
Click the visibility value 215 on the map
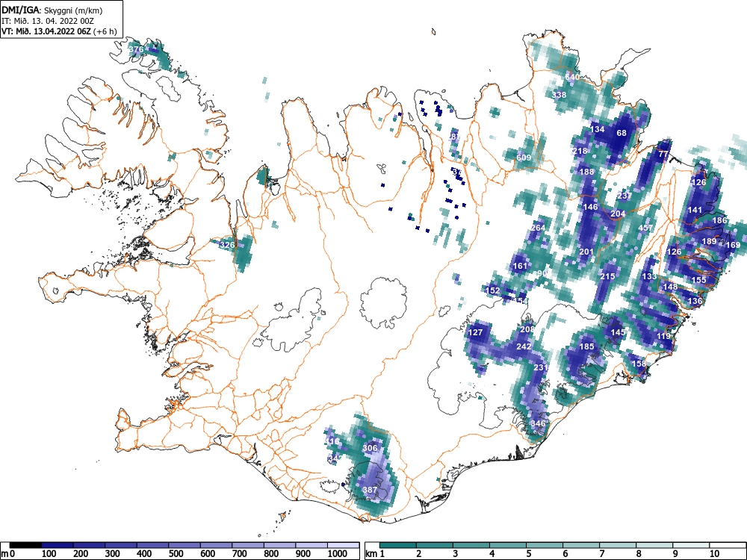coord(607,276)
